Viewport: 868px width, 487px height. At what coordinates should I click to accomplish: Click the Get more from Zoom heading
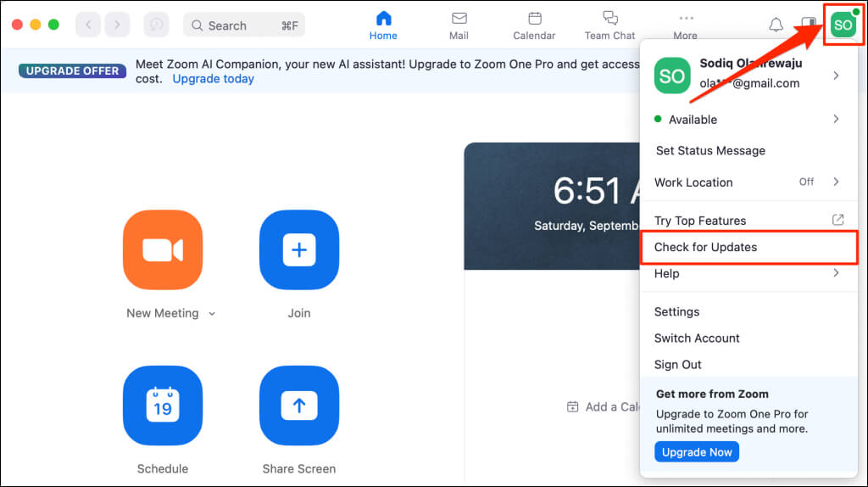712,394
